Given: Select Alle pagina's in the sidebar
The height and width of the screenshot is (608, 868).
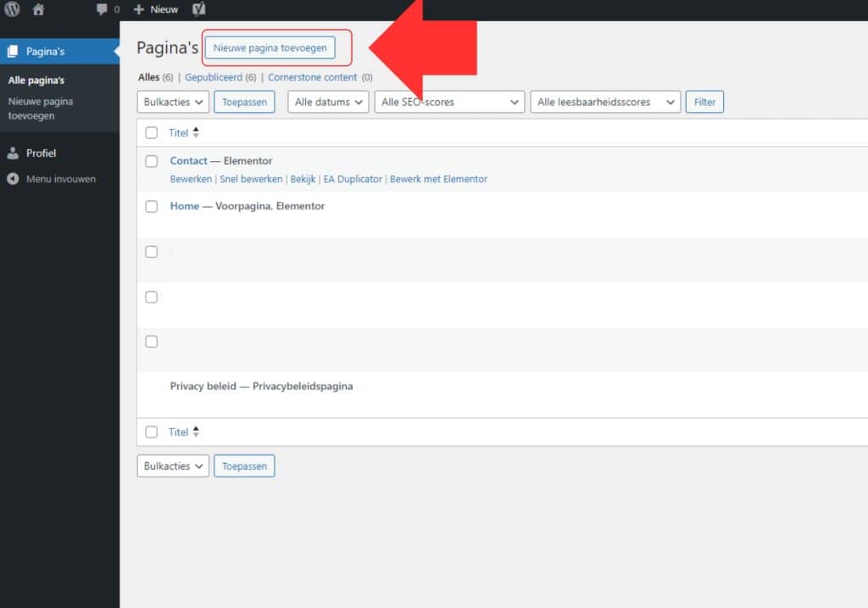Looking at the screenshot, I should coord(36,81).
